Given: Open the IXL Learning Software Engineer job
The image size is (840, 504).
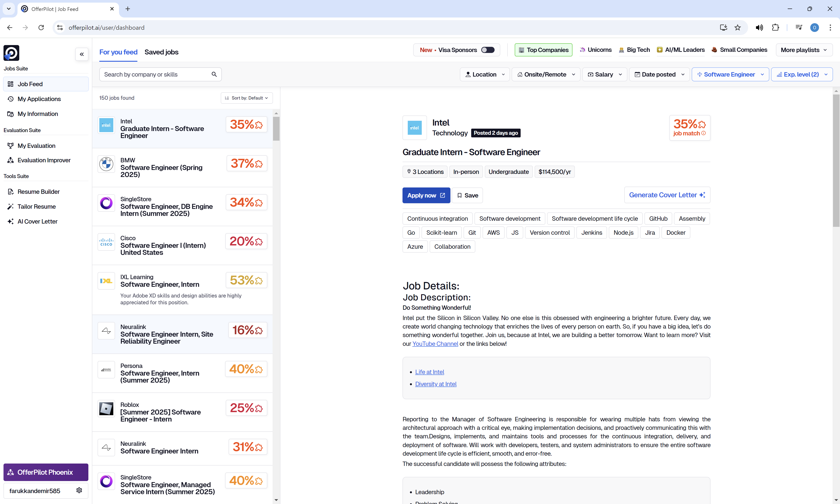Looking at the screenshot, I should pos(182,290).
